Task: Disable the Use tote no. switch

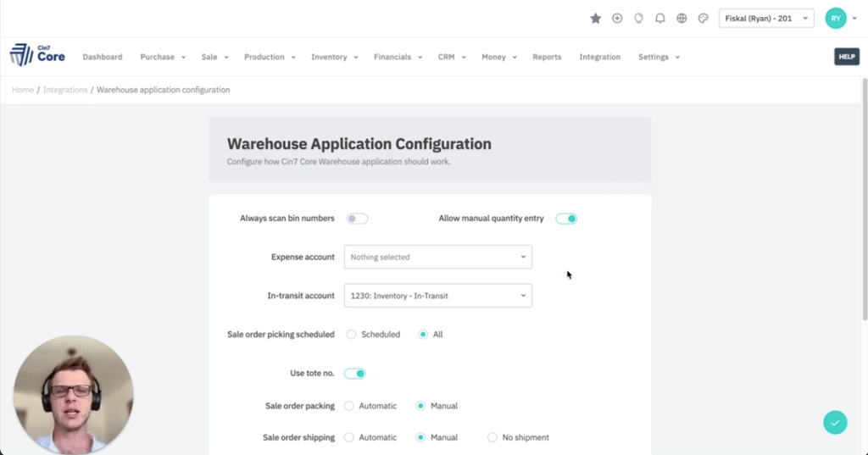Action: (x=354, y=374)
